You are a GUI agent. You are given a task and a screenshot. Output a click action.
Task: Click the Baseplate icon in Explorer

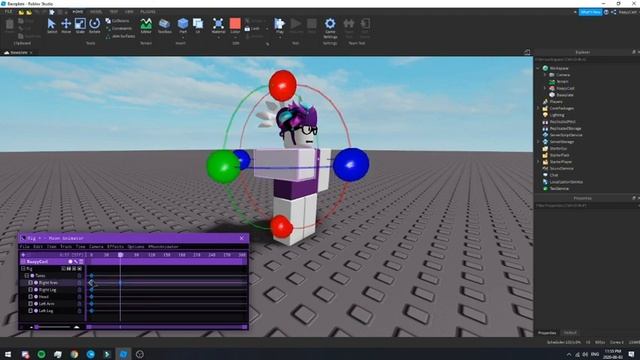[x=552, y=95]
